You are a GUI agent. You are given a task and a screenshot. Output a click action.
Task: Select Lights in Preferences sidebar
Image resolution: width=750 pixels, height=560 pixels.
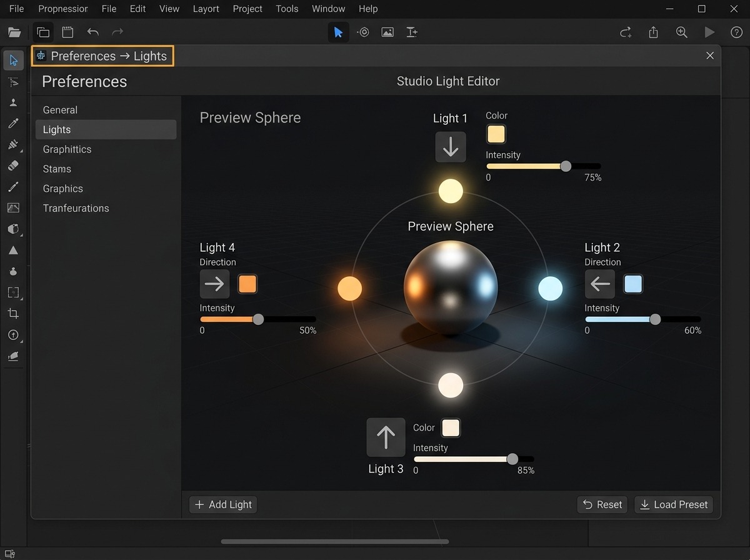click(106, 129)
